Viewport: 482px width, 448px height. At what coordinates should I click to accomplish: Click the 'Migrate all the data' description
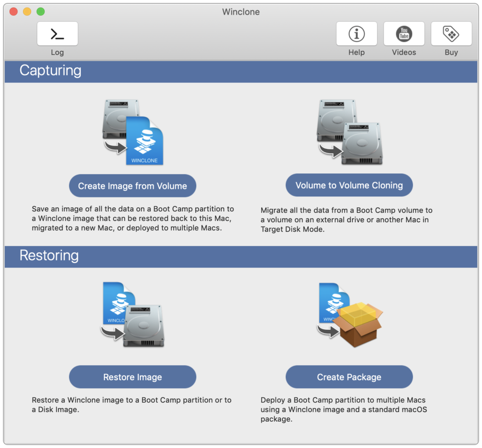[x=346, y=220]
